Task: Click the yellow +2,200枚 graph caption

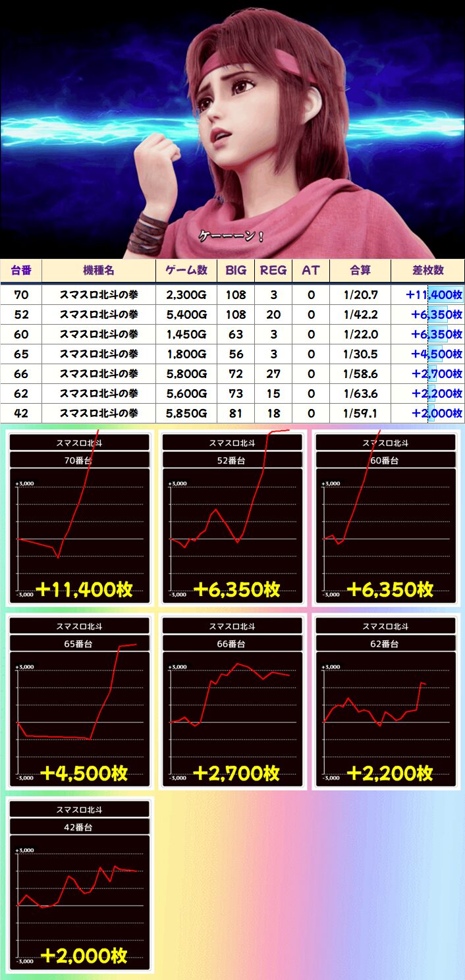Action: point(389,773)
